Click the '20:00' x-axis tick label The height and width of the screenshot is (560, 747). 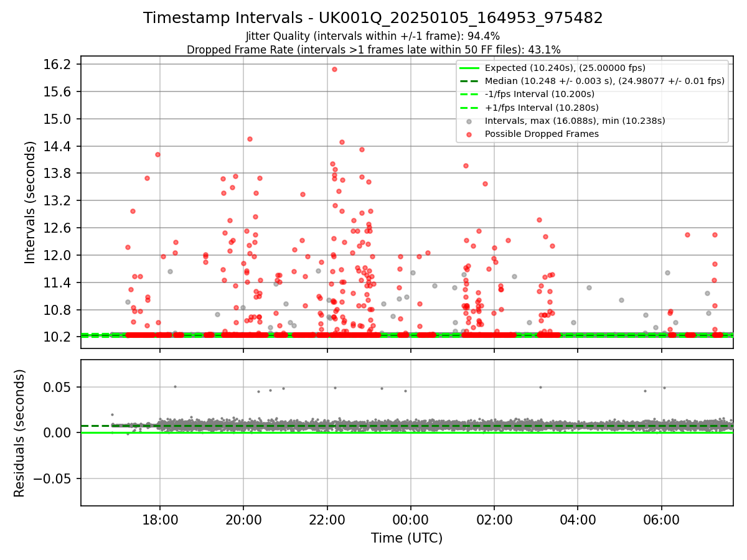pos(243,519)
